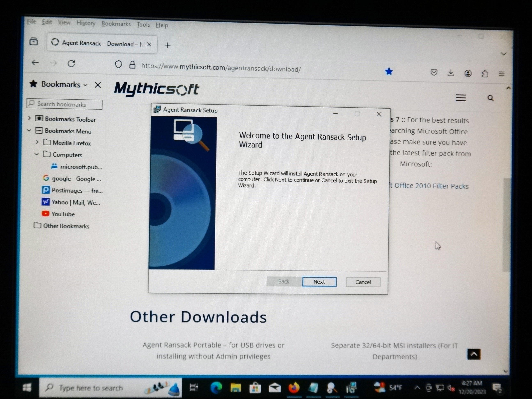Open Task View in the taskbar

tap(194, 388)
